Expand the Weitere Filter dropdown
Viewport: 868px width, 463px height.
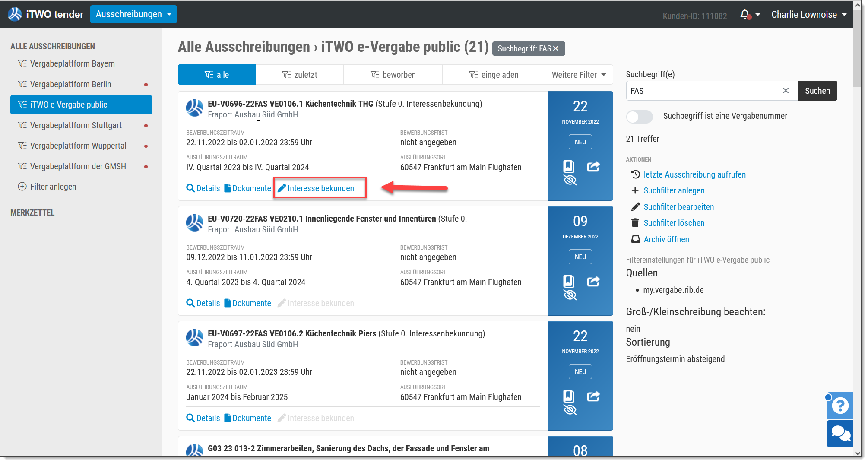point(579,75)
